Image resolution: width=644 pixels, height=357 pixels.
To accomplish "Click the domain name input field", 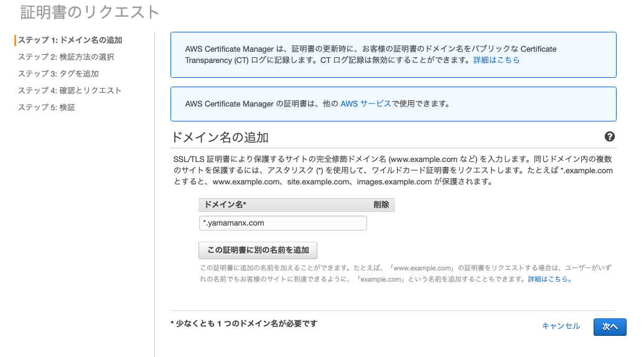I will (282, 223).
